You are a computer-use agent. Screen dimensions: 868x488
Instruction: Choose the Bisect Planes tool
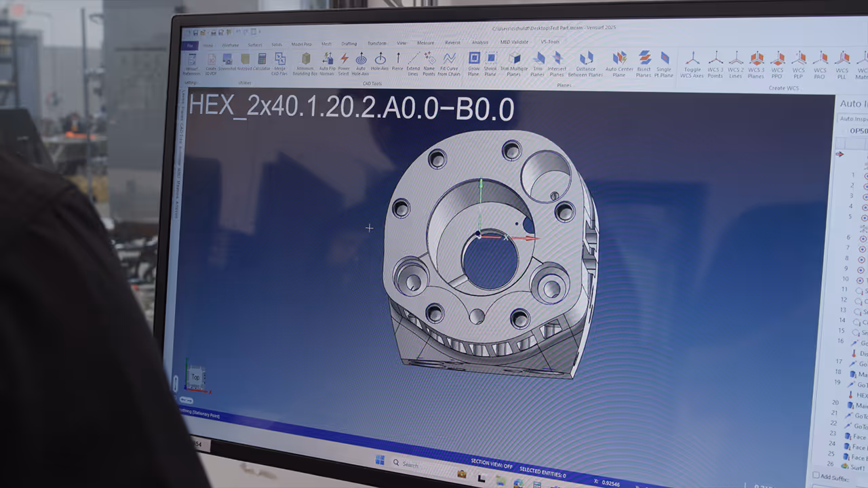(644, 63)
